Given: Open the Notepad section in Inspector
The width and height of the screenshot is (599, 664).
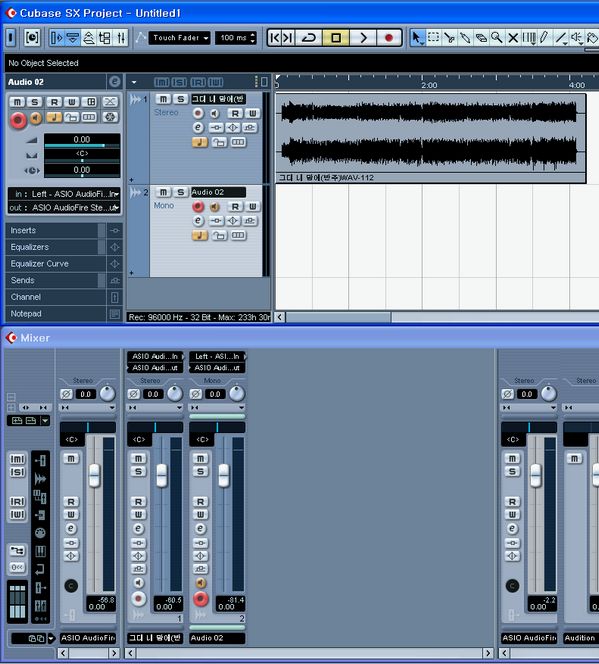Looking at the screenshot, I should [x=55, y=314].
